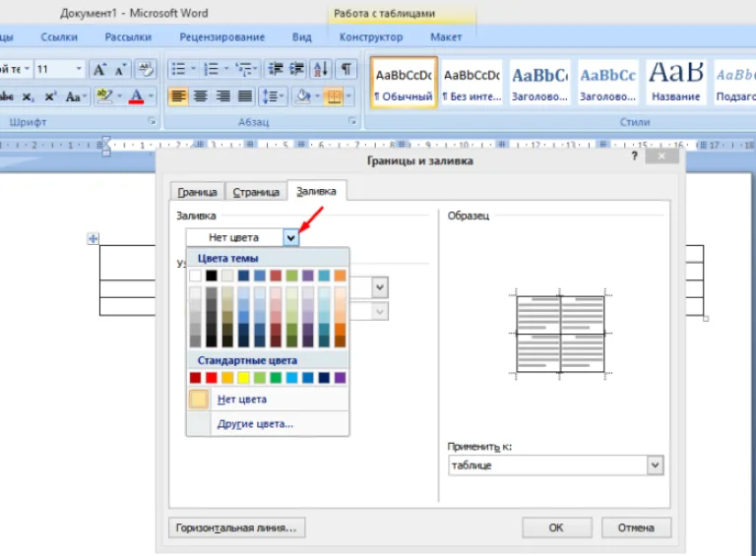Expand the disabled pattern color dropdown
Image resolution: width=756 pixels, height=556 pixels.
pos(379,312)
